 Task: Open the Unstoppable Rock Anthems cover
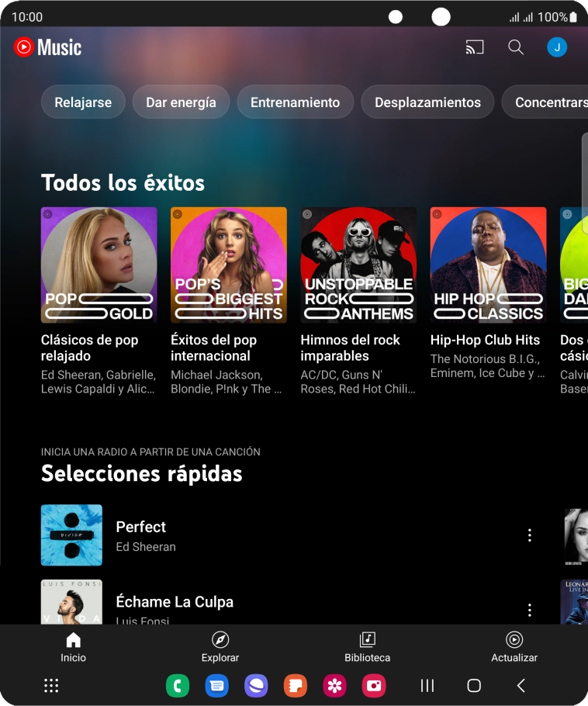tap(358, 265)
